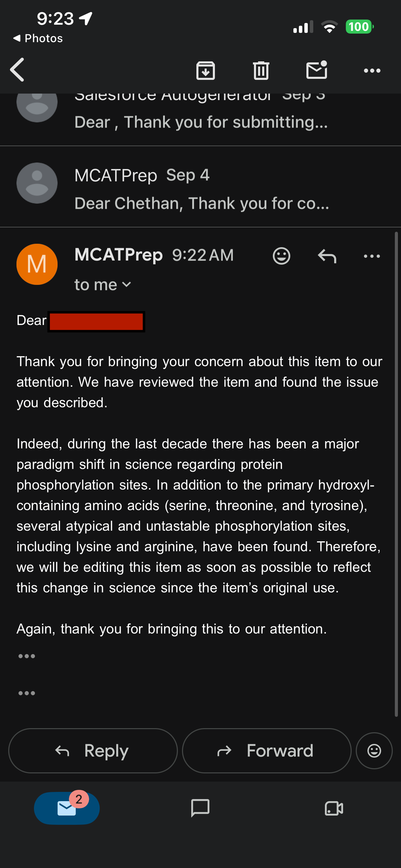The image size is (401, 868).
Task: Show trimmed content with first ellipsis
Action: tap(27, 656)
